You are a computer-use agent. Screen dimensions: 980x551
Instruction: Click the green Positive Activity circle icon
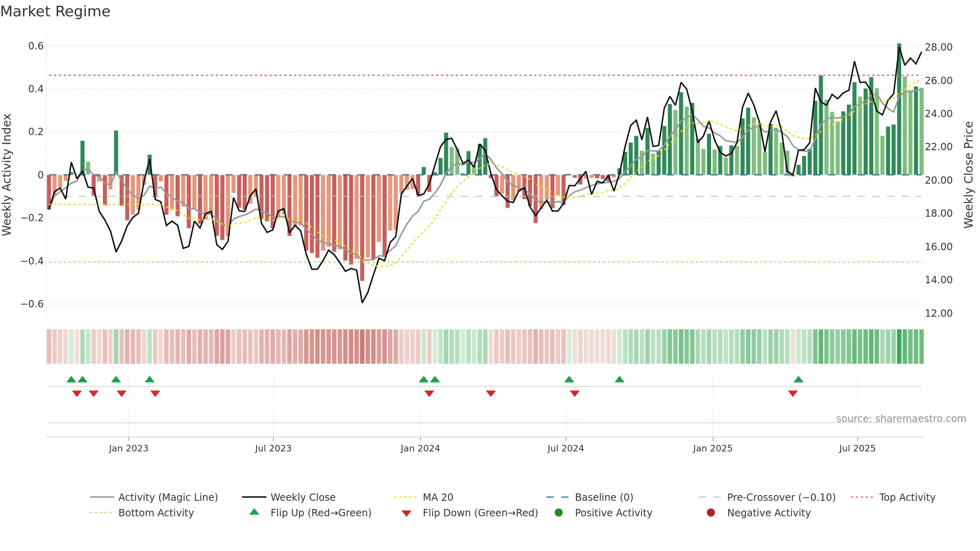click(x=559, y=513)
